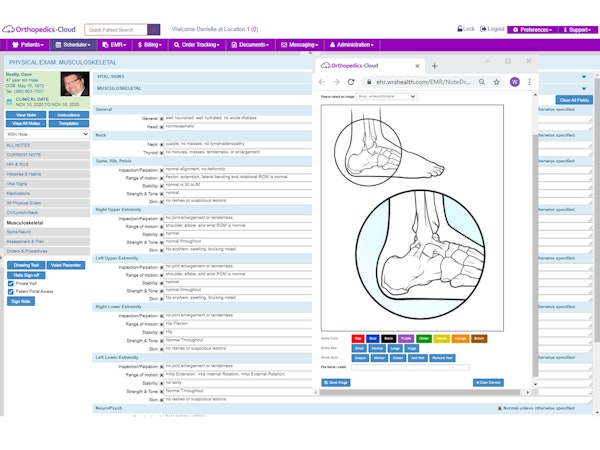Click the clinical date calendar icon

point(10,102)
